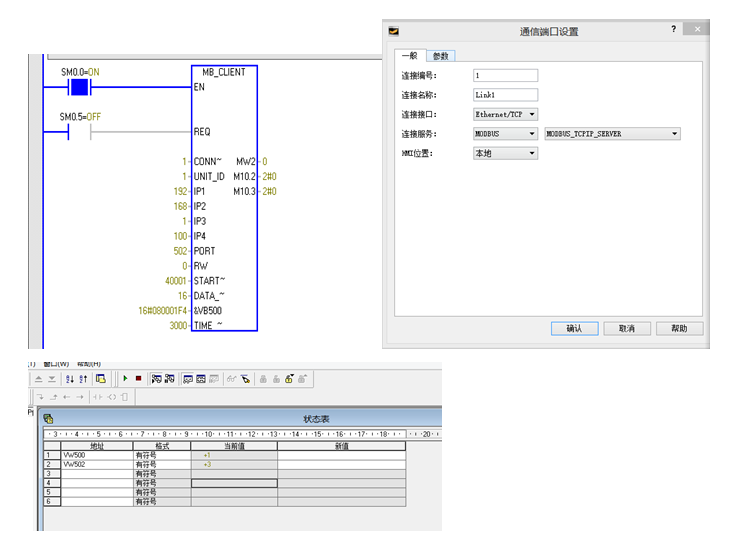The height and width of the screenshot is (538, 748).
Task: Click the sort descending icon in toolbar
Action: pyautogui.click(x=83, y=379)
